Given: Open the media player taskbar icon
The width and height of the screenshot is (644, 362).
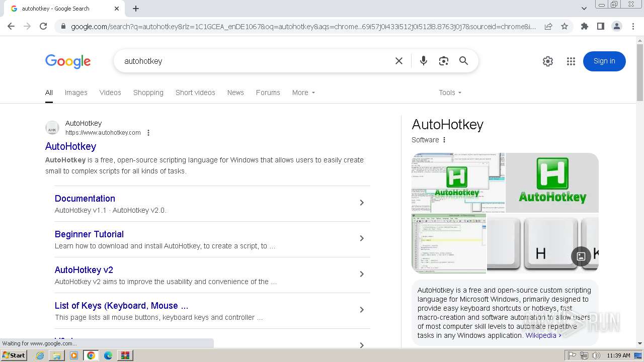Looking at the screenshot, I should point(74,355).
